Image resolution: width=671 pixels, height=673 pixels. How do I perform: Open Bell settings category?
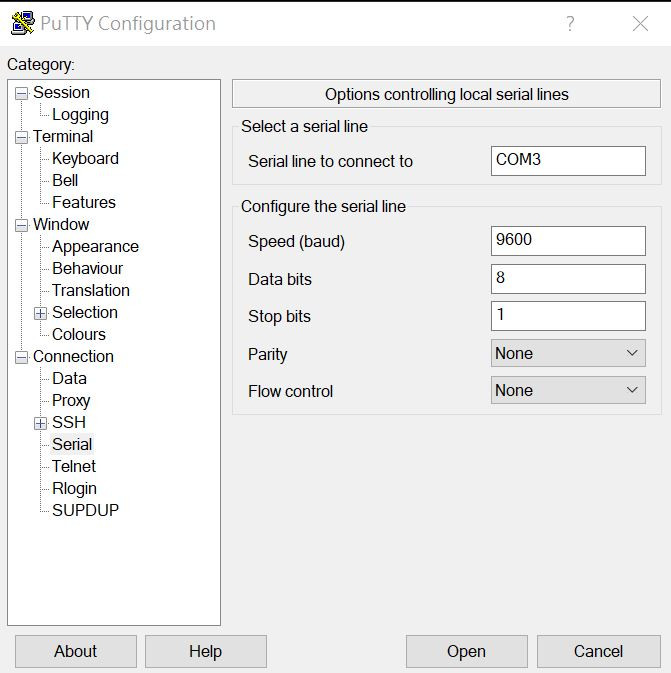pos(65,180)
